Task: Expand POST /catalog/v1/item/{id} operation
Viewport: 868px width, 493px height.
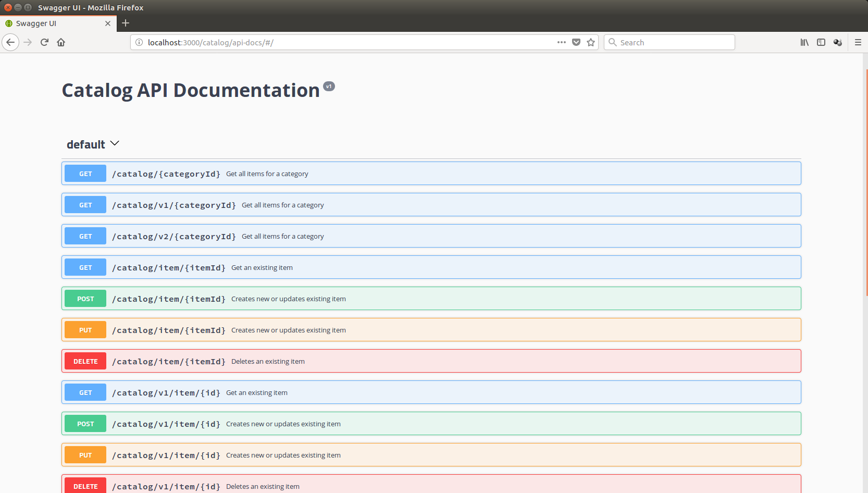Action: coord(431,424)
